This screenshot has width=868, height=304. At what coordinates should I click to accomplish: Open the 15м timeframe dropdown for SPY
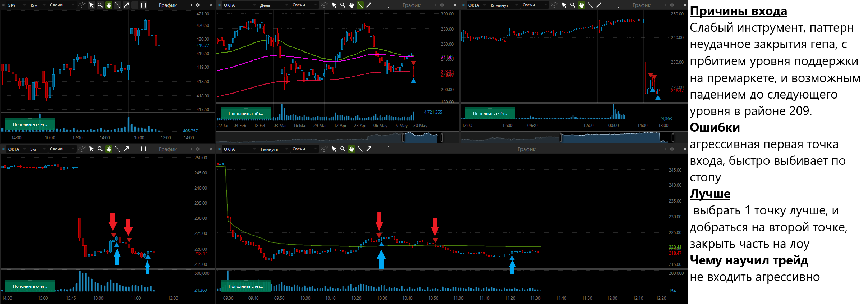(x=37, y=5)
